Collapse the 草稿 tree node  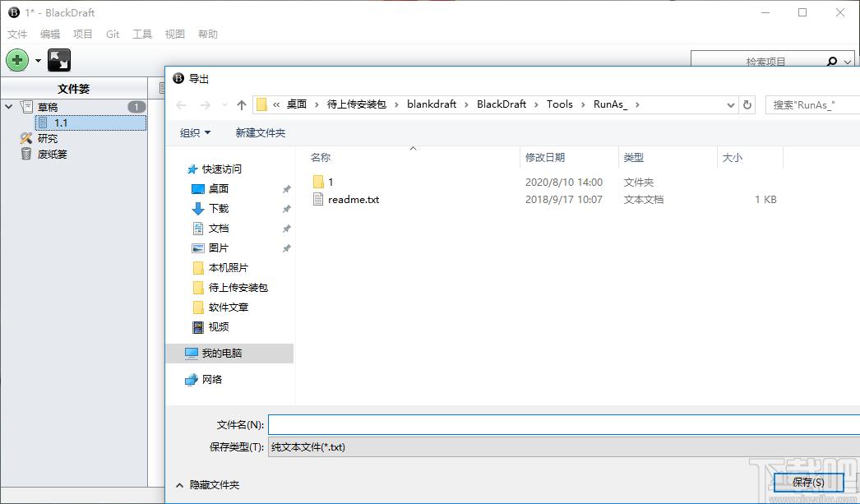pos(9,107)
